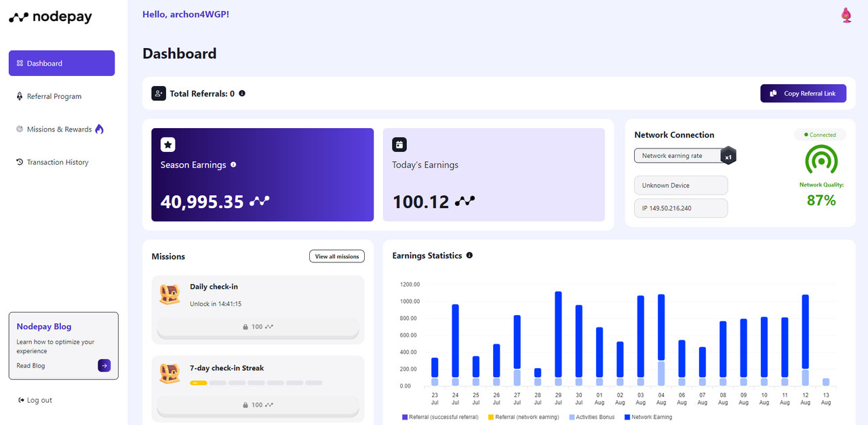Viewport: 868px width, 425px height.
Task: Click the green network signal icon
Action: click(x=821, y=161)
